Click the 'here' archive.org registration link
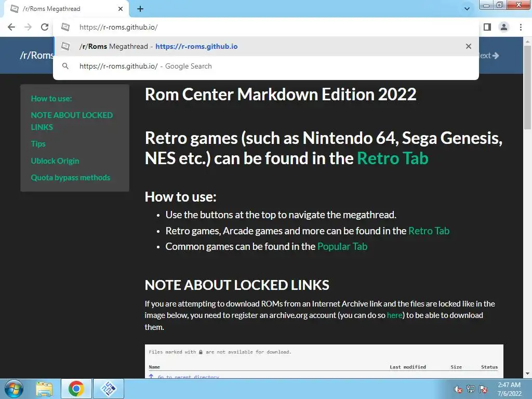 [394, 315]
